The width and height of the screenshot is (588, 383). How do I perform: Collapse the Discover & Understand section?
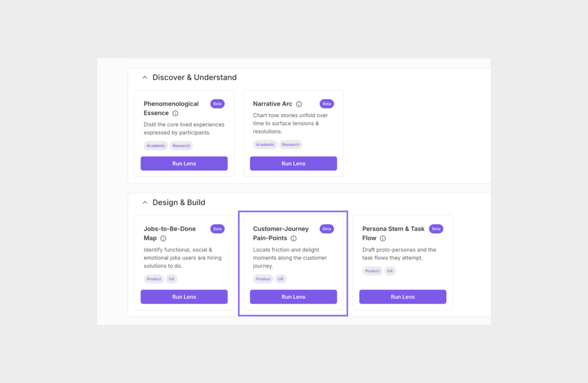pyautogui.click(x=145, y=76)
